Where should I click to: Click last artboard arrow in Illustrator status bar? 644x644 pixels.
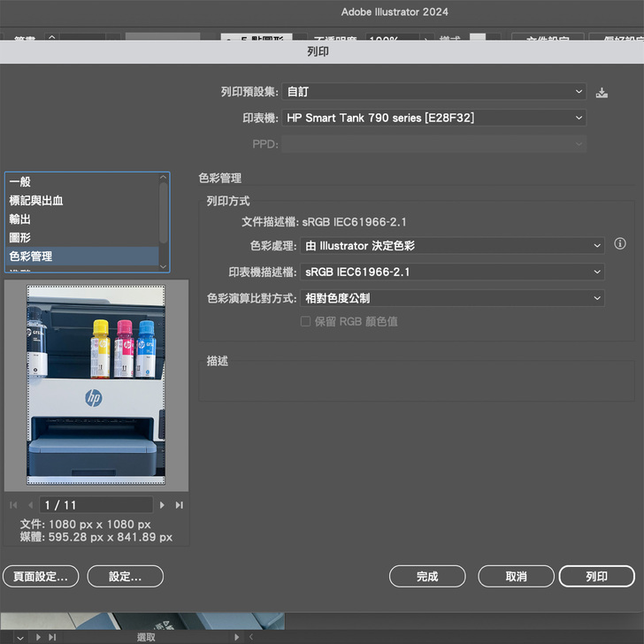pyautogui.click(x=52, y=637)
